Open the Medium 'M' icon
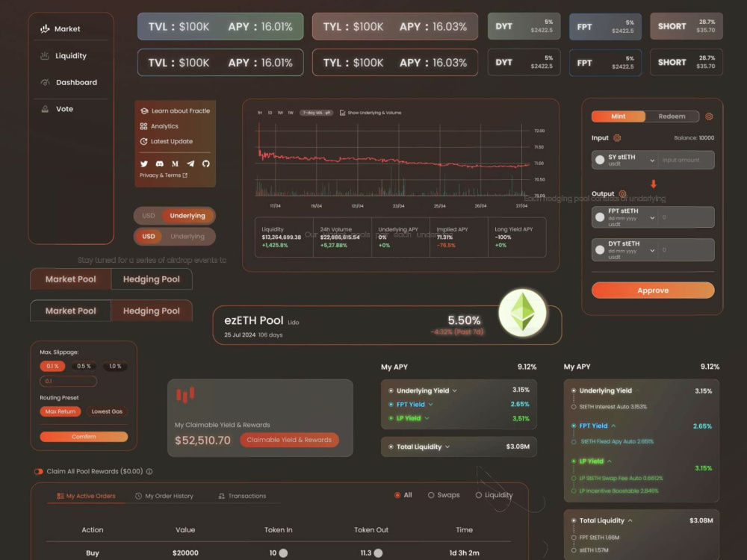Image resolution: width=747 pixels, height=560 pixels. click(175, 164)
